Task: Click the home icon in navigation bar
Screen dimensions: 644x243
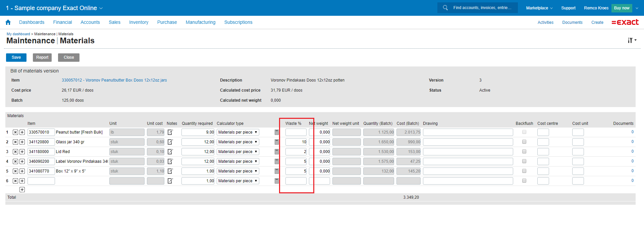Action: pos(8,22)
